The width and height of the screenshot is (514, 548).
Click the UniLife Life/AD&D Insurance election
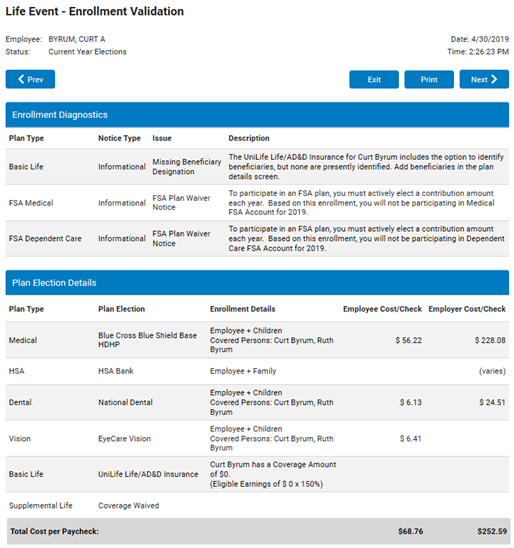[x=148, y=474]
